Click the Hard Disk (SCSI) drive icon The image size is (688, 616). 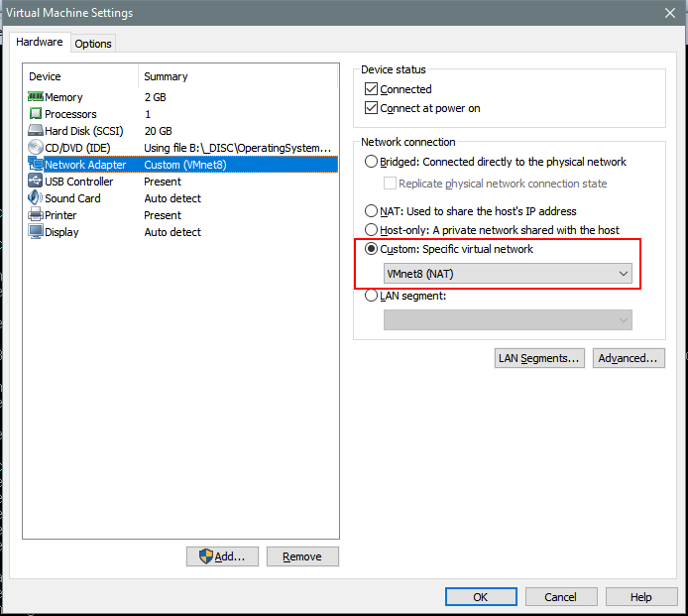pos(36,130)
